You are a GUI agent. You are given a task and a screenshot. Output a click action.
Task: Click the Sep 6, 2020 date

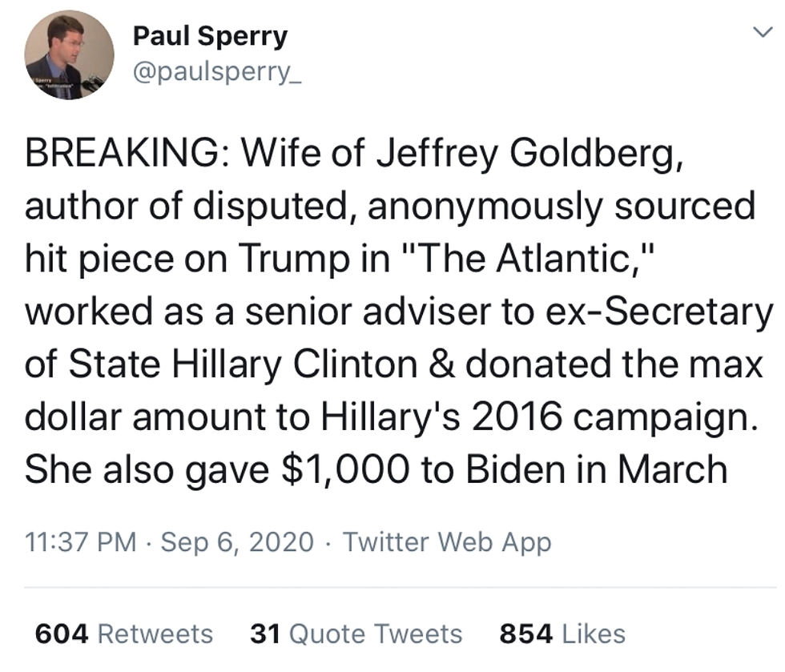pyautogui.click(x=237, y=543)
